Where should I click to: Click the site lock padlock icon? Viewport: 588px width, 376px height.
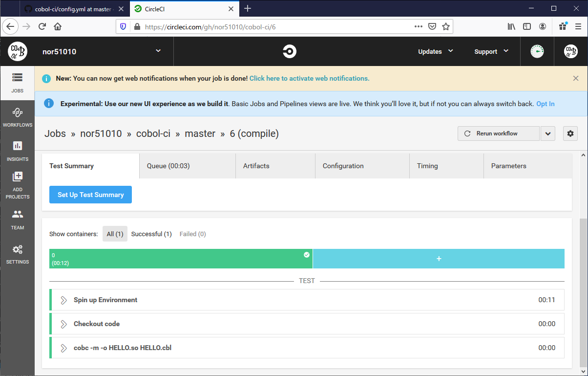(137, 27)
